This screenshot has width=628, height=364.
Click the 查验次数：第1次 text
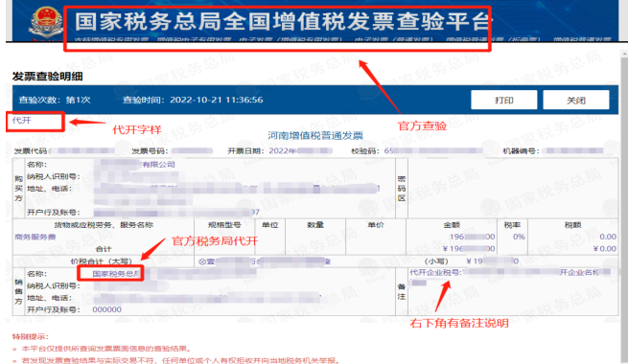pos(55,100)
